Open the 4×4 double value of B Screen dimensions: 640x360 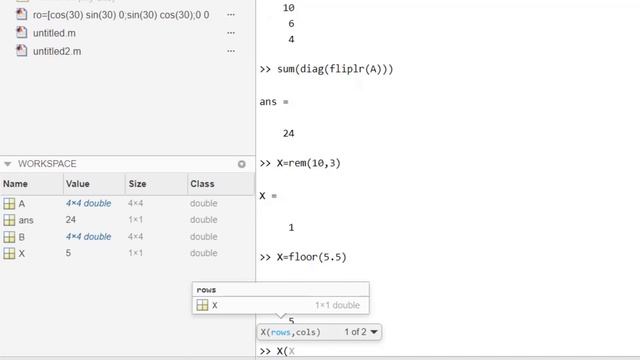pos(89,237)
